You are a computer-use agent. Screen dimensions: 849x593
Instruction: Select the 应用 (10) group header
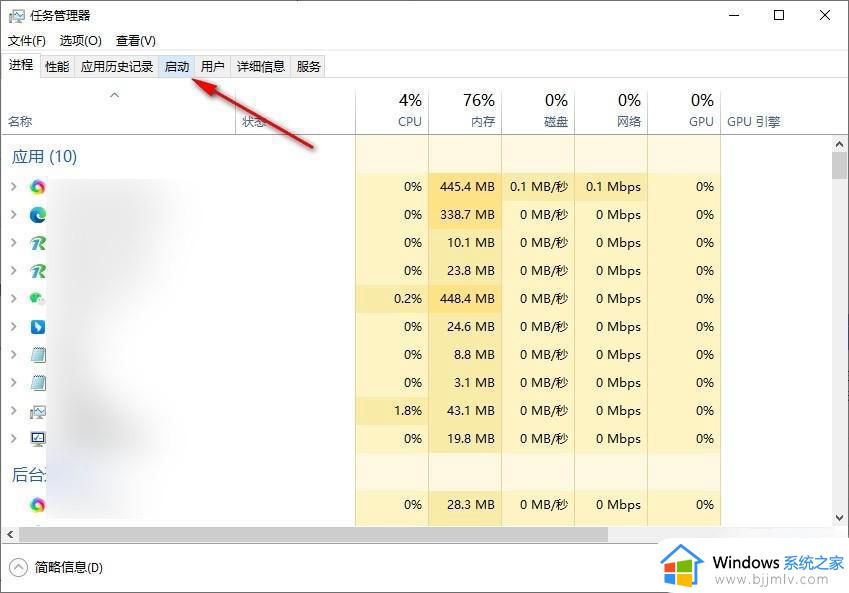(44, 157)
